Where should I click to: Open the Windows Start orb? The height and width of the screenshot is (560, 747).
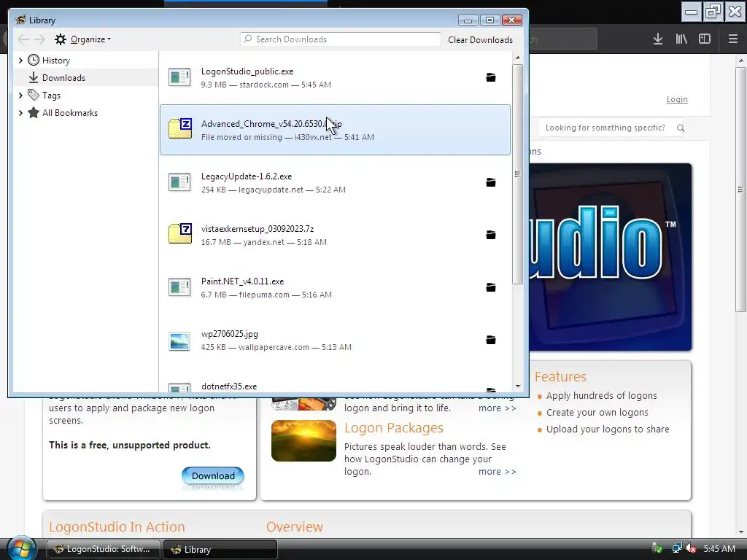point(21,548)
